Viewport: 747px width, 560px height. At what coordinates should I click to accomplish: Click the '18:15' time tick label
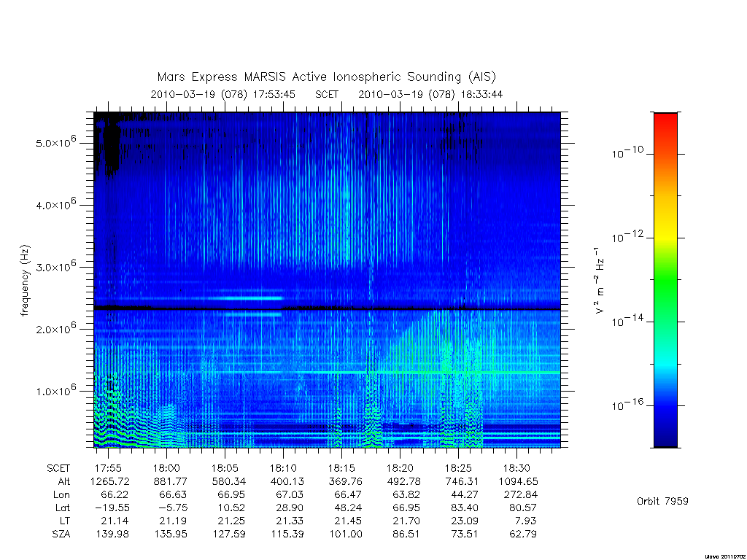point(341,468)
